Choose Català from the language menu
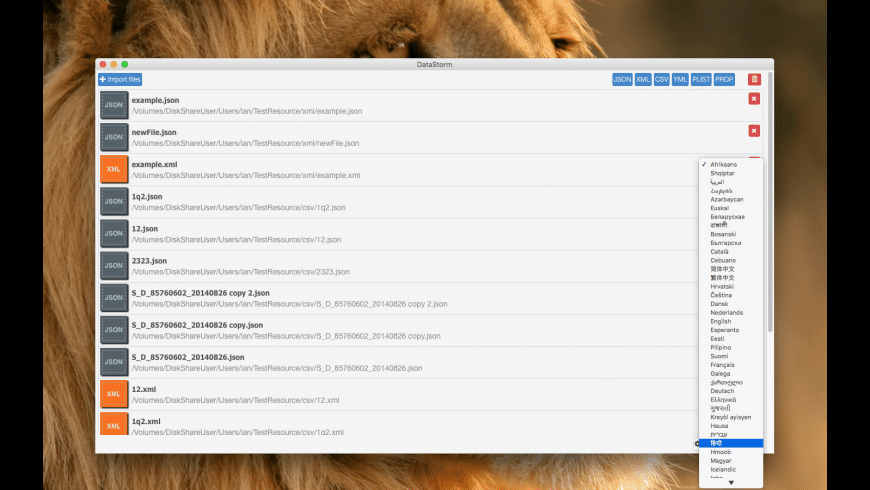 (x=731, y=251)
